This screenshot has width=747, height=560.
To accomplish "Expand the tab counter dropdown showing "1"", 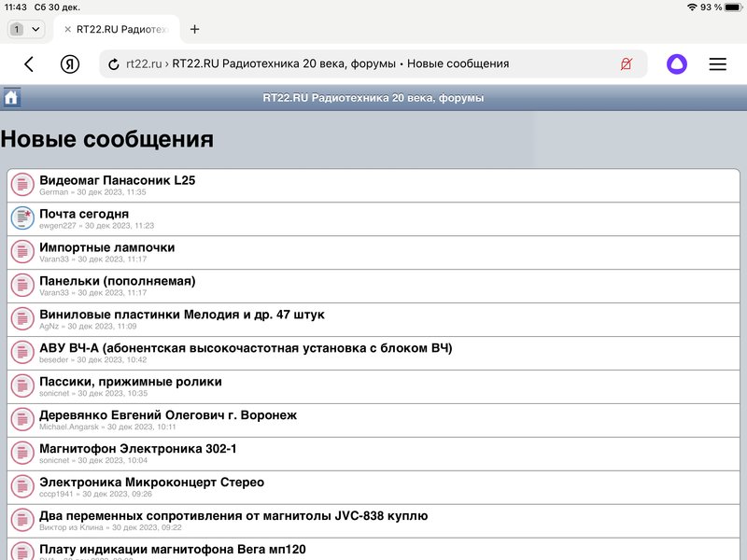I will (x=25, y=28).
